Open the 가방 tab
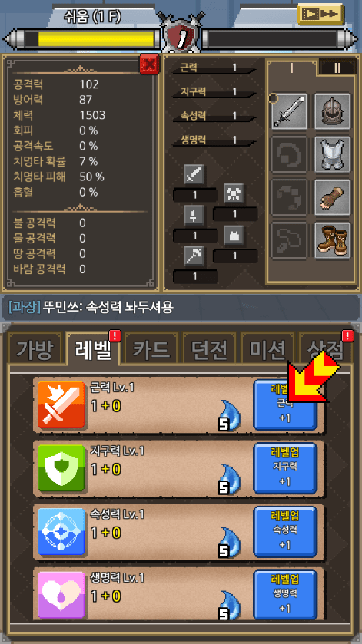The width and height of the screenshot is (362, 644). click(35, 348)
